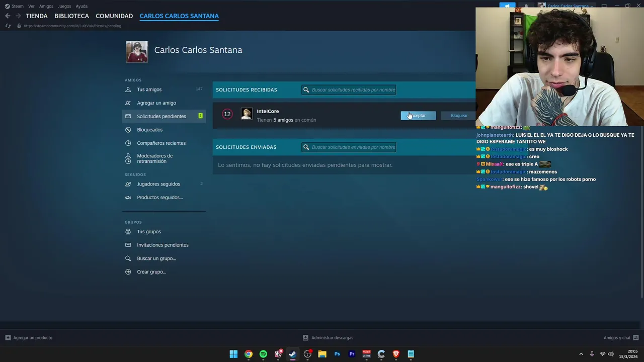Click the clock icon beside Compañeros recientes
This screenshot has width=644, height=362.
point(128,143)
